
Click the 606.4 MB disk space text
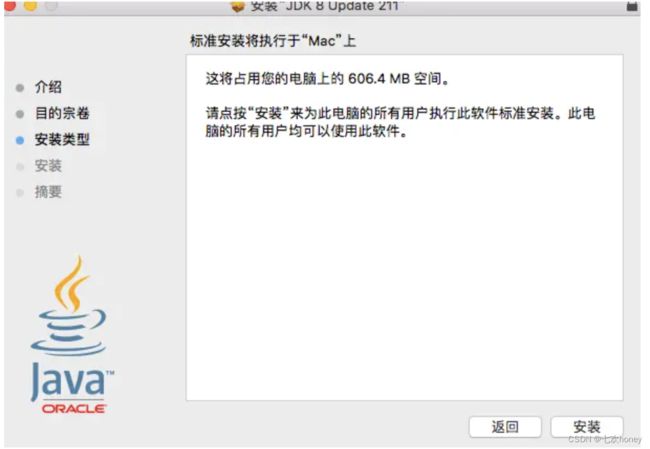click(x=378, y=78)
